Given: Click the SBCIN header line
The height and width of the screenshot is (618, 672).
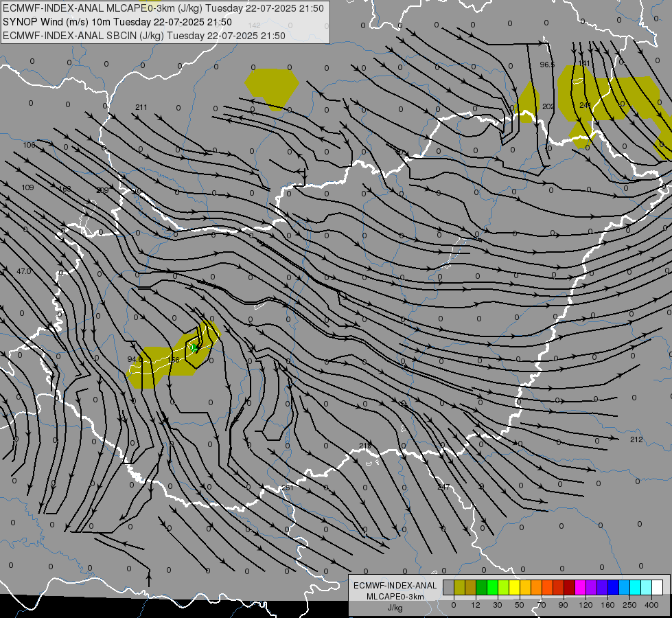Looking at the screenshot, I should click(x=144, y=36).
